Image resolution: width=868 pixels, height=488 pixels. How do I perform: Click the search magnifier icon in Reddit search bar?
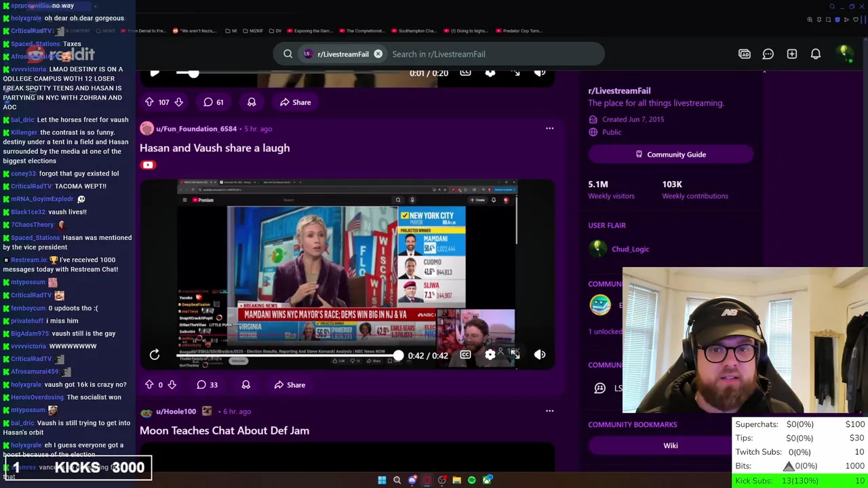tap(288, 54)
